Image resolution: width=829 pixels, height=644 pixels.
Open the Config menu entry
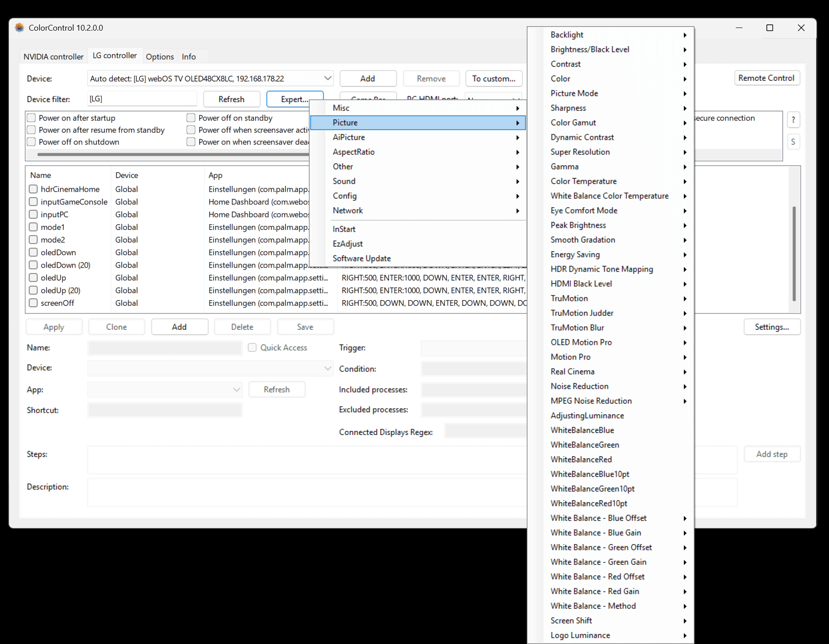pyautogui.click(x=418, y=196)
